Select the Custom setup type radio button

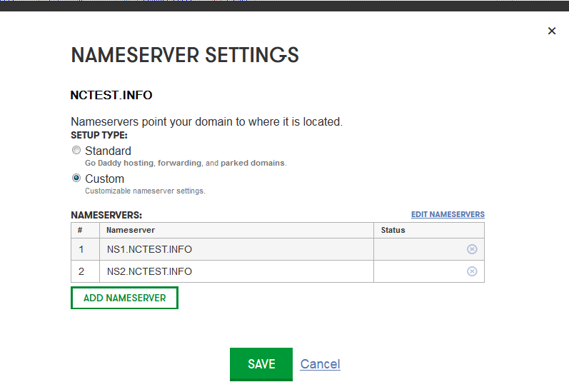[76, 179]
